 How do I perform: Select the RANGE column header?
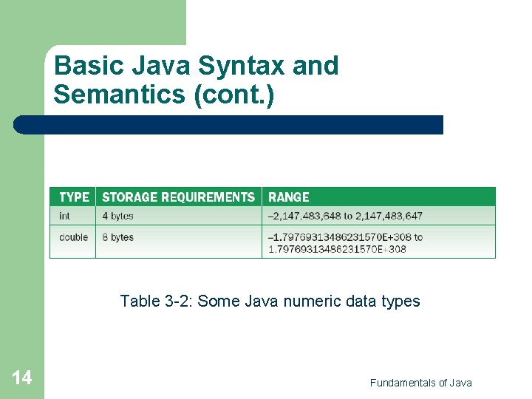(378, 197)
